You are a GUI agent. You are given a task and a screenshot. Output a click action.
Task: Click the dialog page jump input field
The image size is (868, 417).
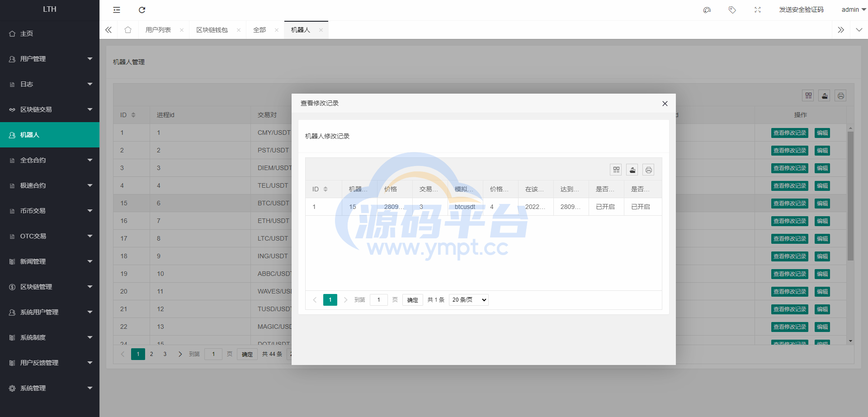click(x=379, y=300)
